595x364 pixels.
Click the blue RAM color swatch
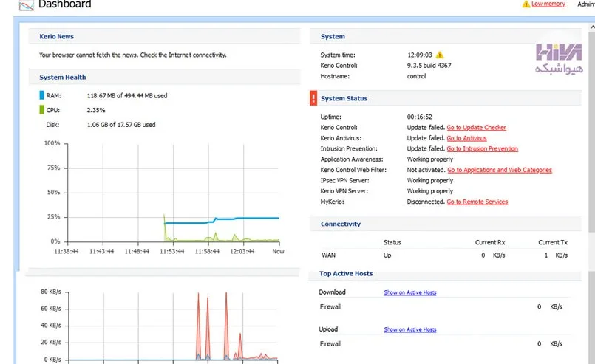click(41, 95)
